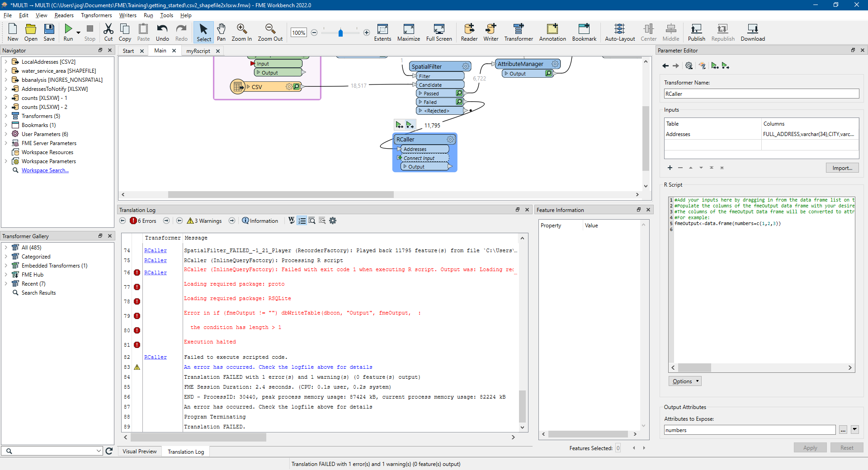The width and height of the screenshot is (868, 470).
Task: Open the Run button dropdown arrow
Action: point(78,33)
